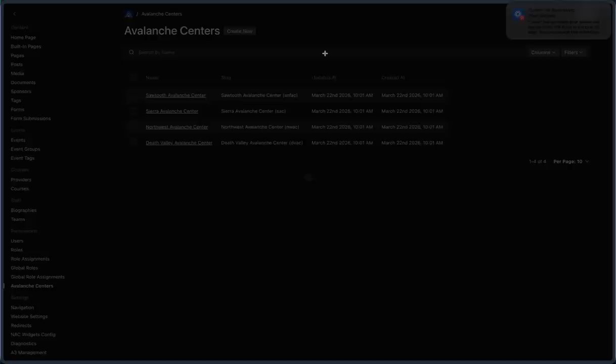Open Navigation in the sidebar
616x364 pixels.
point(22,308)
